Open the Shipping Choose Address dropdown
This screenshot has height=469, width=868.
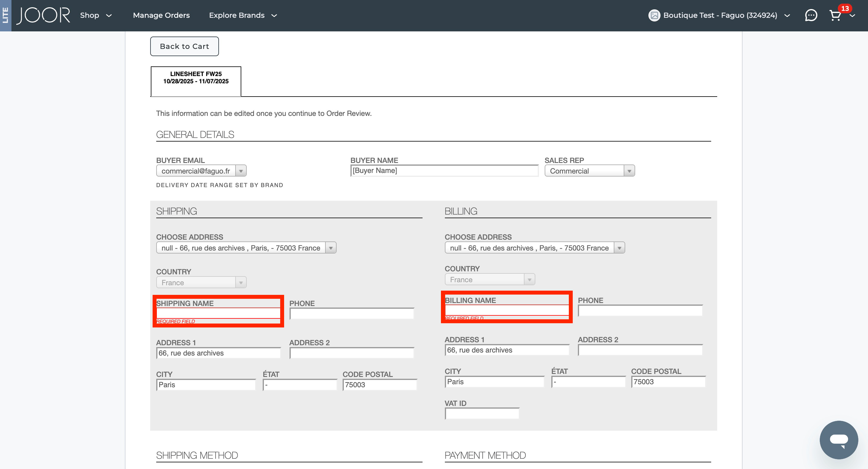(x=246, y=247)
